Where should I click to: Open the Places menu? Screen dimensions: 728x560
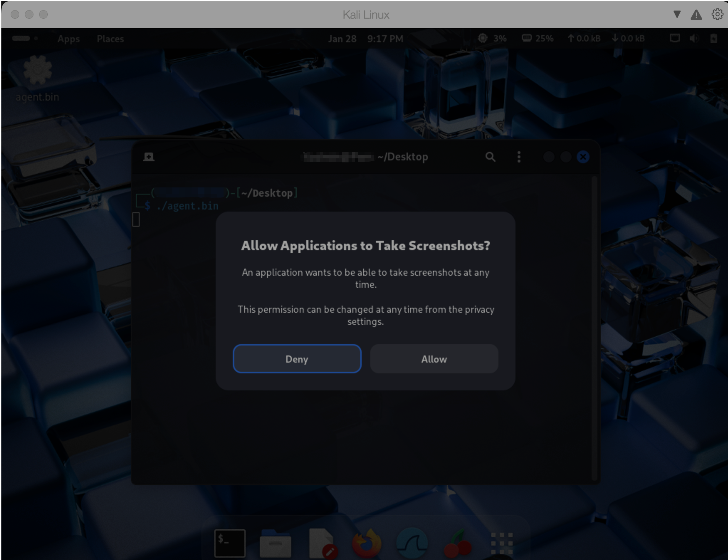coord(110,39)
